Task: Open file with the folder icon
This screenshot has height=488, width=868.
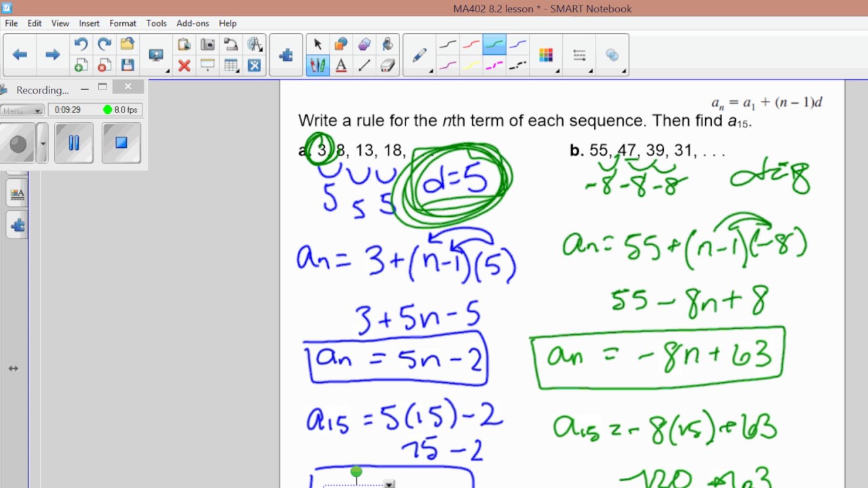Action: (x=127, y=44)
